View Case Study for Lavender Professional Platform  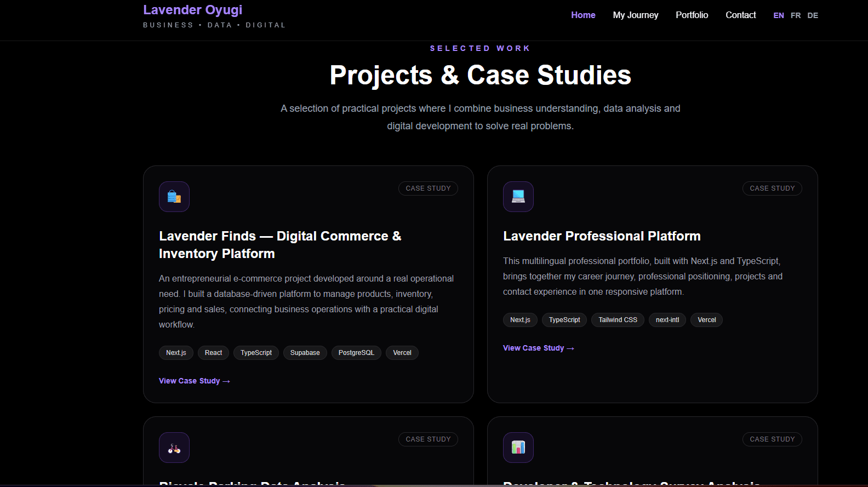pos(539,348)
